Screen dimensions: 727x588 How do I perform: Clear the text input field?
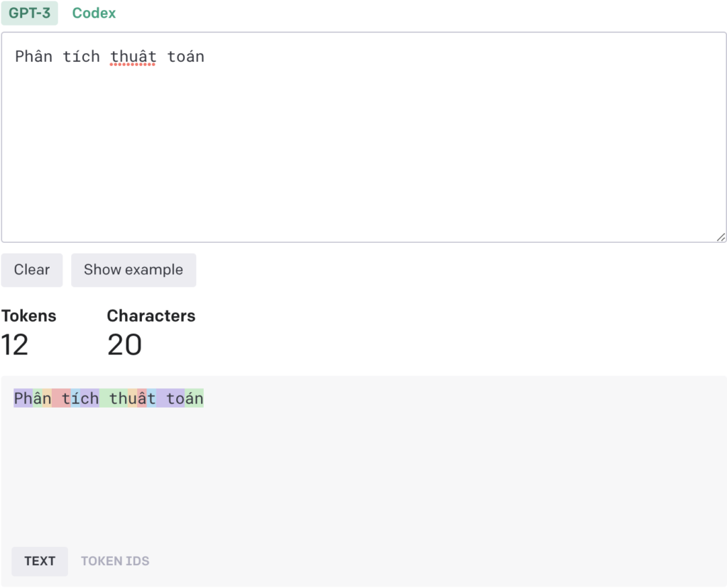pyautogui.click(x=31, y=270)
